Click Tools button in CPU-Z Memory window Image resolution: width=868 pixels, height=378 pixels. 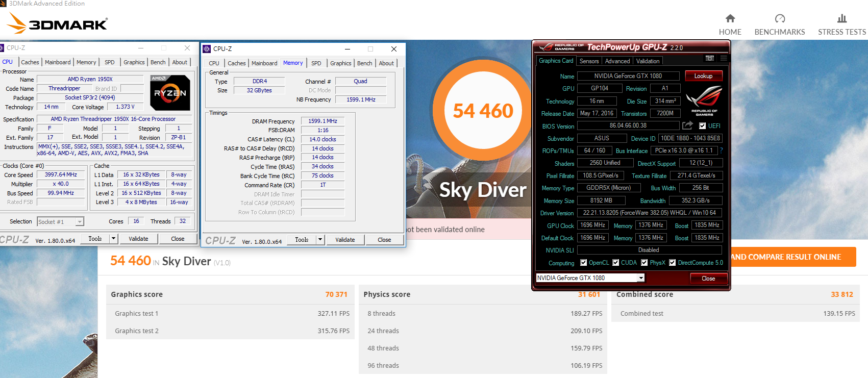302,239
